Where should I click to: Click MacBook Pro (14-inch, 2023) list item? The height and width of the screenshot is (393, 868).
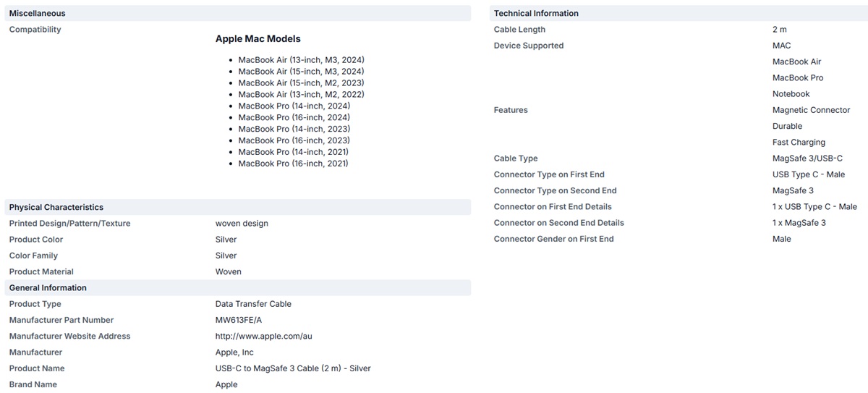pyautogui.click(x=294, y=129)
